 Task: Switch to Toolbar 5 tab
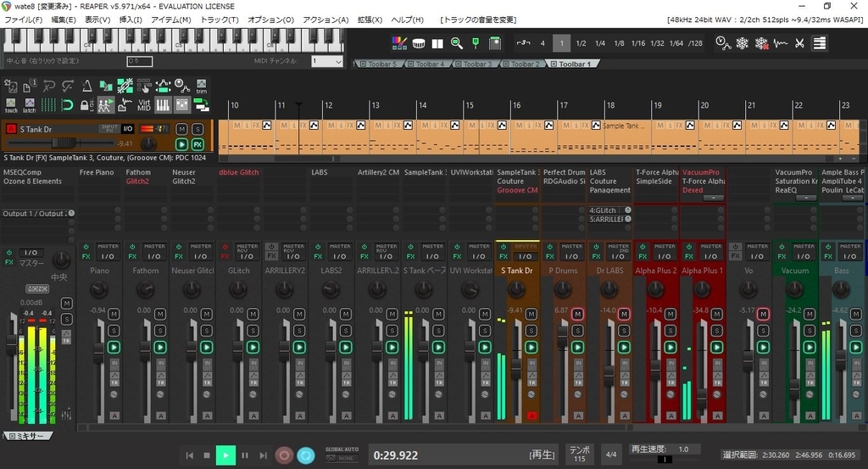point(382,64)
